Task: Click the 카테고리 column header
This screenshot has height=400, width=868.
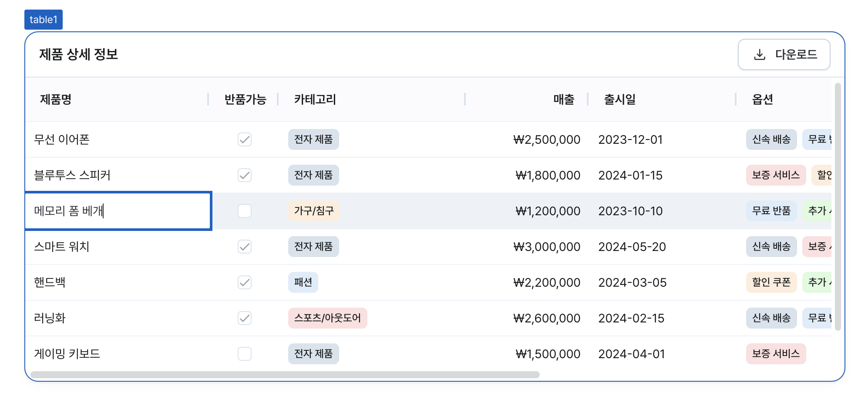Action: (x=315, y=99)
